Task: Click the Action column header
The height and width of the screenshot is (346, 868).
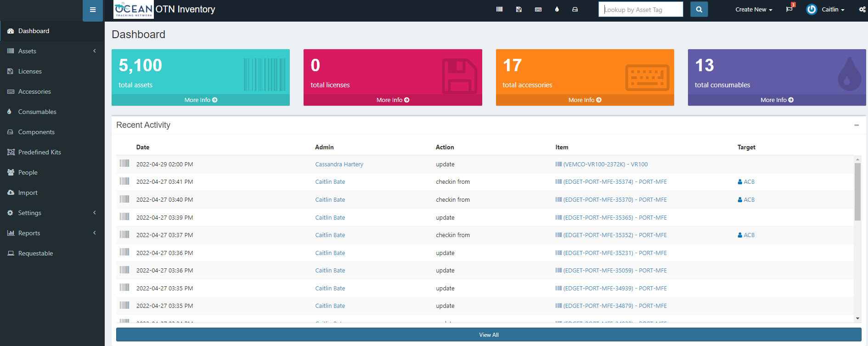Action: coord(445,147)
